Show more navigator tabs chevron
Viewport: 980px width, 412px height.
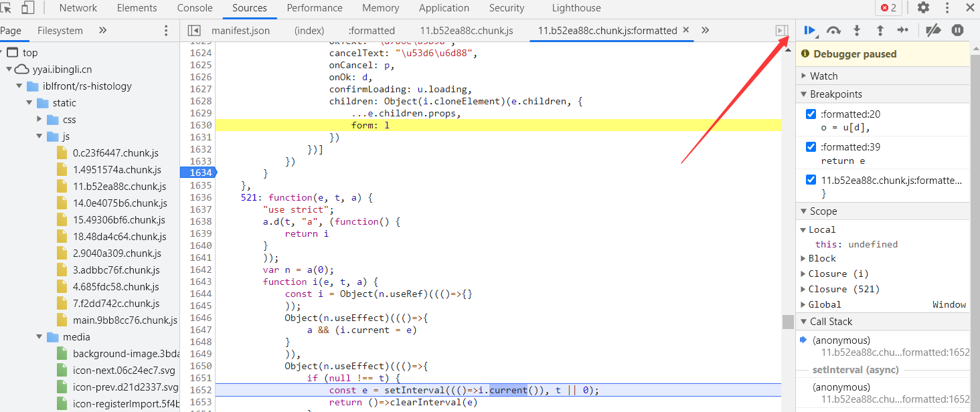pyautogui.click(x=102, y=31)
